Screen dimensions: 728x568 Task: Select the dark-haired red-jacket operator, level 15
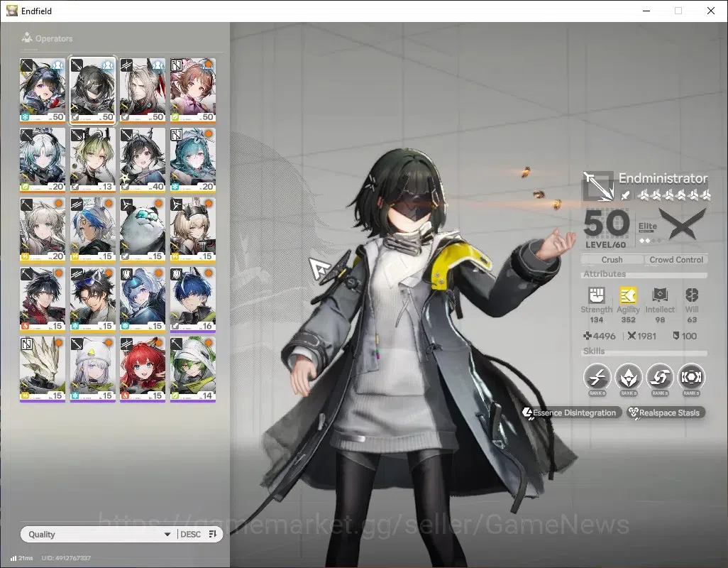pos(43,300)
